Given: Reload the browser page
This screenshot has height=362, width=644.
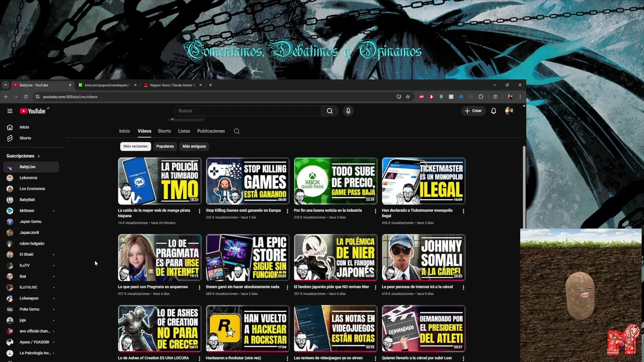Looking at the screenshot, I should tap(25, 97).
